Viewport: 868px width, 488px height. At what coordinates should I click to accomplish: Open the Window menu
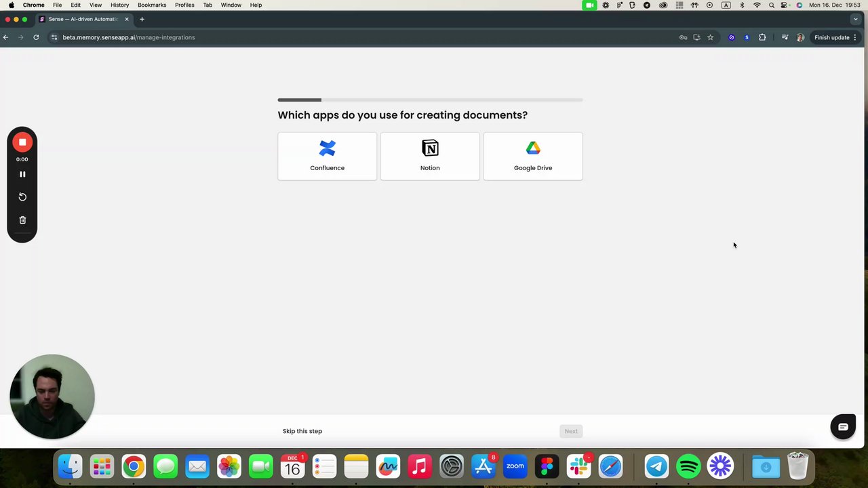(x=231, y=5)
